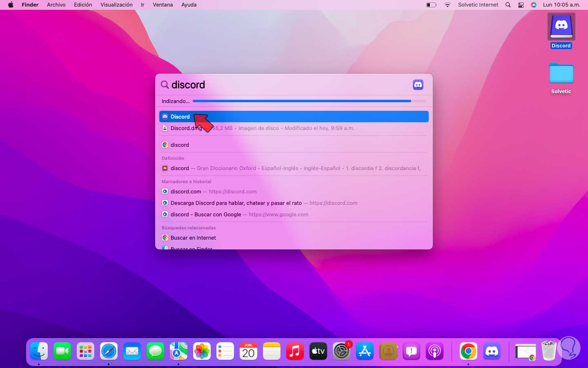
Task: Click the Indizando progress bar
Action: tap(310, 101)
